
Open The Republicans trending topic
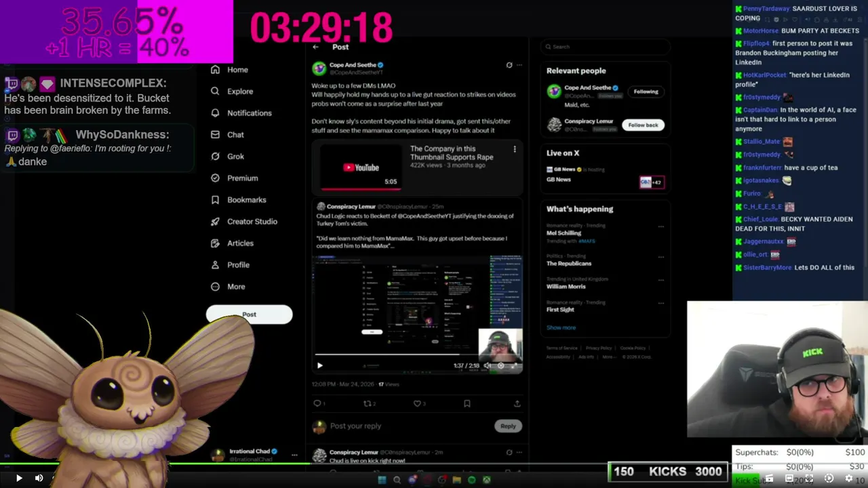pos(569,264)
